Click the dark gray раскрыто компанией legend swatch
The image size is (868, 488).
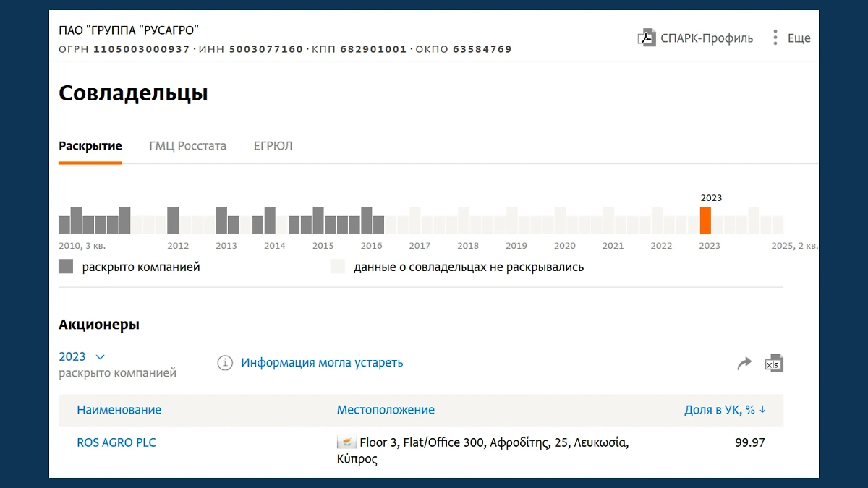[x=66, y=267]
